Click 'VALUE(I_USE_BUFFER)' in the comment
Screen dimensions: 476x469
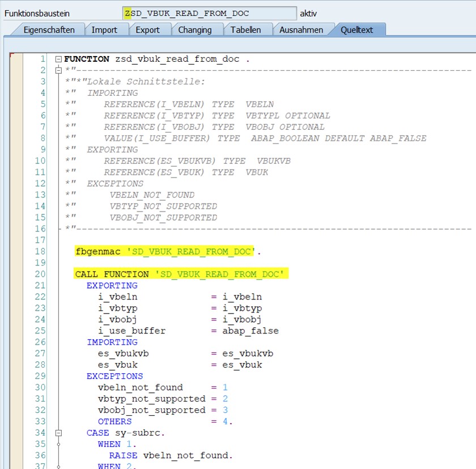pos(156,138)
